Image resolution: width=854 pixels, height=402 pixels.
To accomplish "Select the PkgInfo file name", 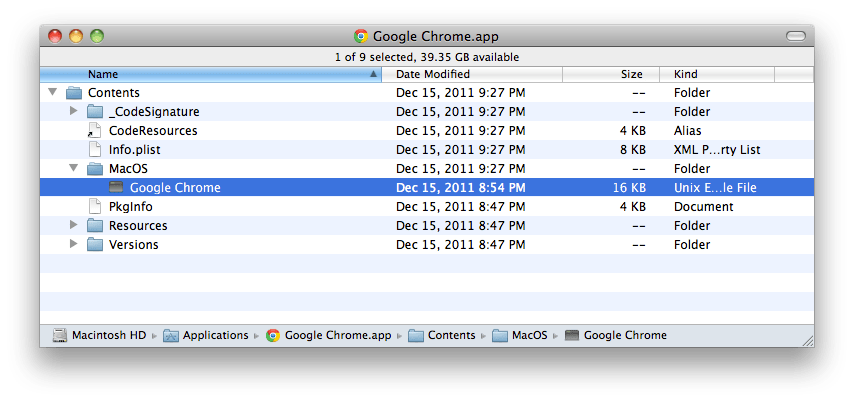I will pos(131,207).
